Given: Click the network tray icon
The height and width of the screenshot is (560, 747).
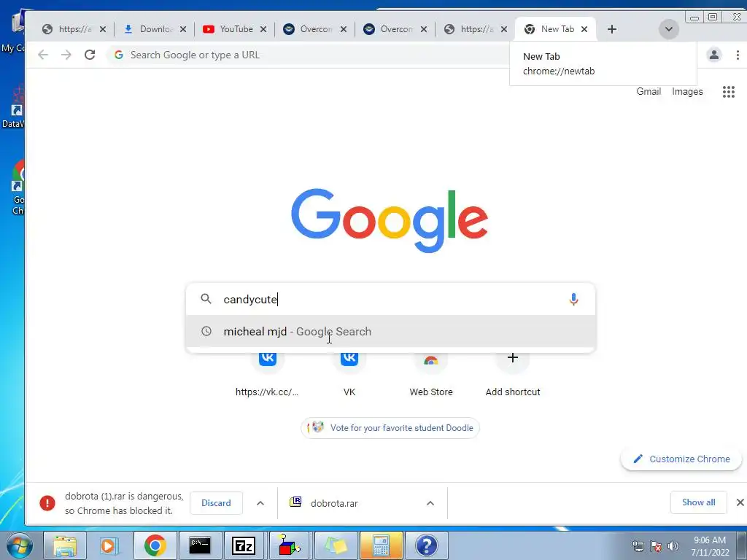Looking at the screenshot, I should pyautogui.click(x=638, y=546).
